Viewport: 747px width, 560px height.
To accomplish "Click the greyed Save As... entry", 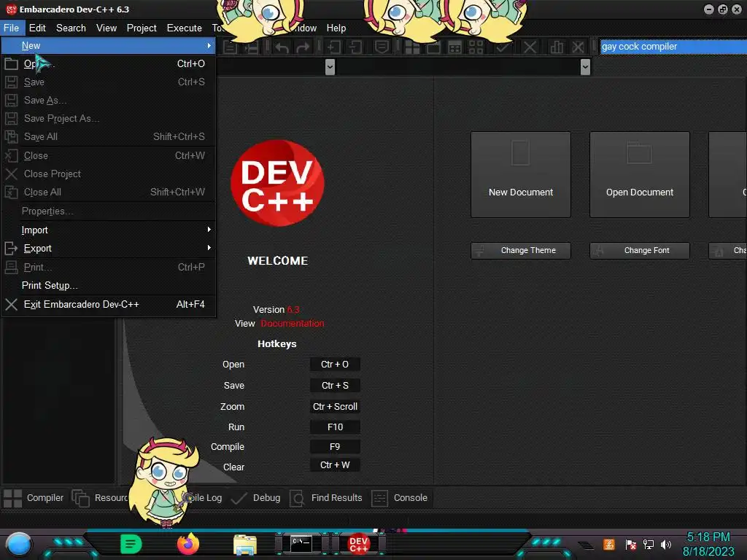I will click(109, 101).
